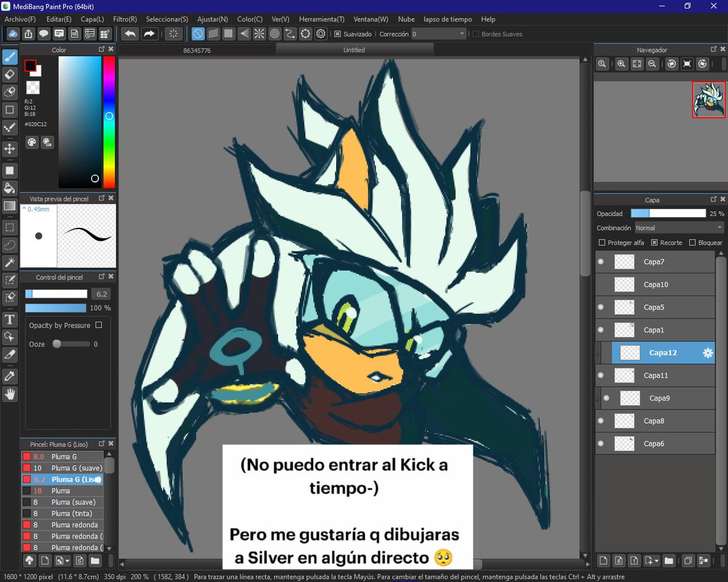Open the Corrección value dropdown
Viewport: 728px width, 582px height.
coord(439,34)
